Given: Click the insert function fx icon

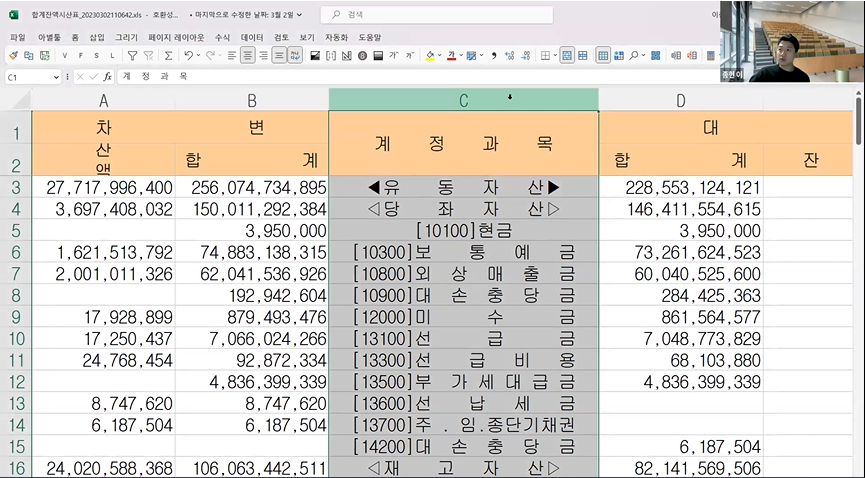Looking at the screenshot, I should point(106,77).
